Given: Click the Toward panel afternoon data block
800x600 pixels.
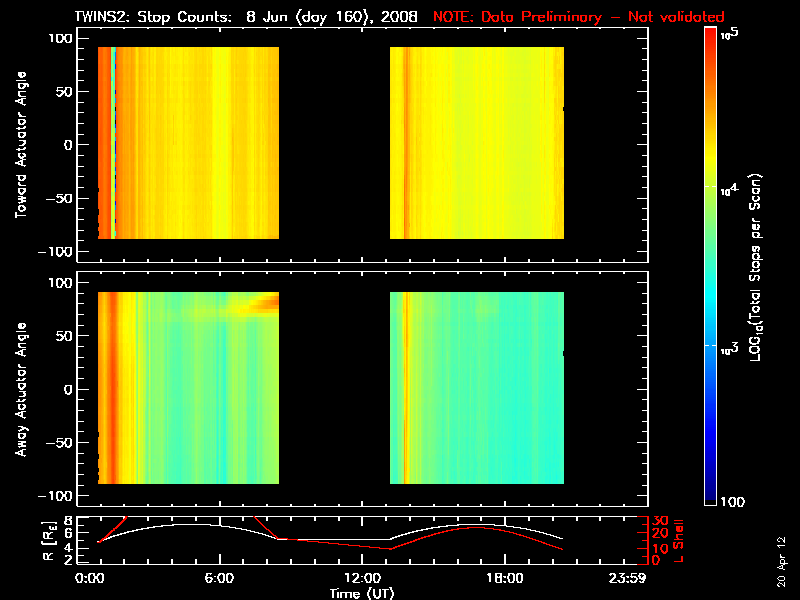Looking at the screenshot, I should click(x=477, y=143).
